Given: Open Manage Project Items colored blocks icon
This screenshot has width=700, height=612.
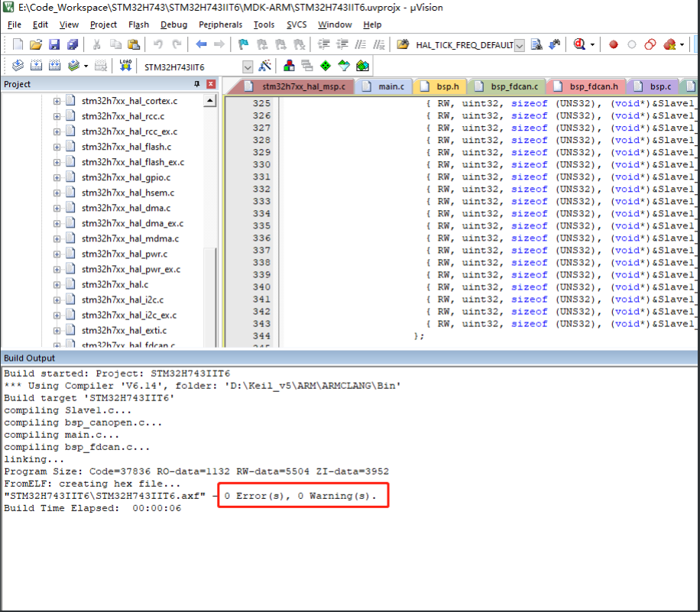Looking at the screenshot, I should [x=289, y=66].
